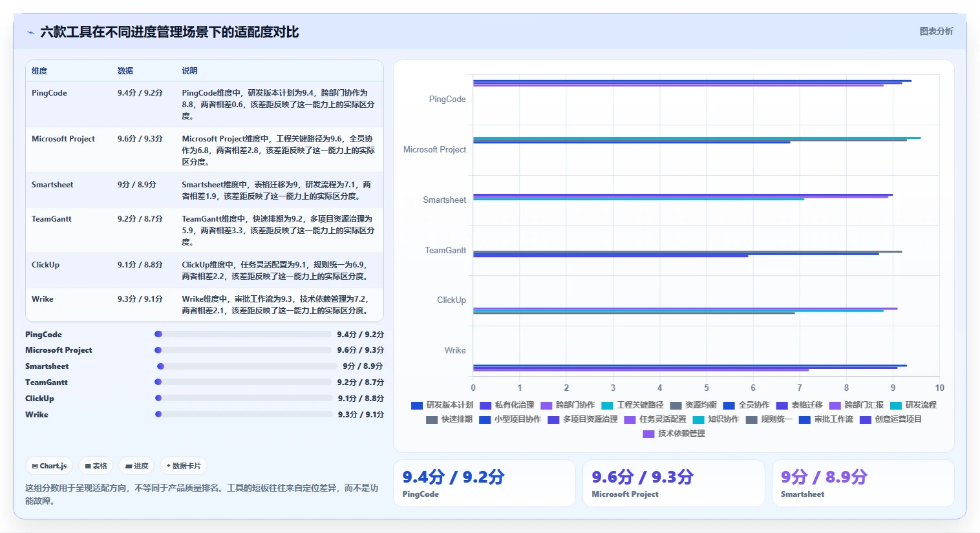Click the footnote text starting 这组分数用于呈现适配方向
This screenshot has height=533, width=980.
point(202,494)
